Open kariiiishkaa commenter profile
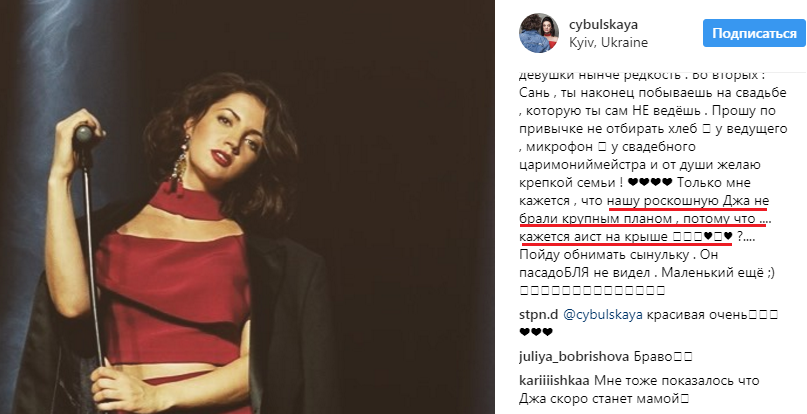The height and width of the screenshot is (414, 807). click(555, 381)
